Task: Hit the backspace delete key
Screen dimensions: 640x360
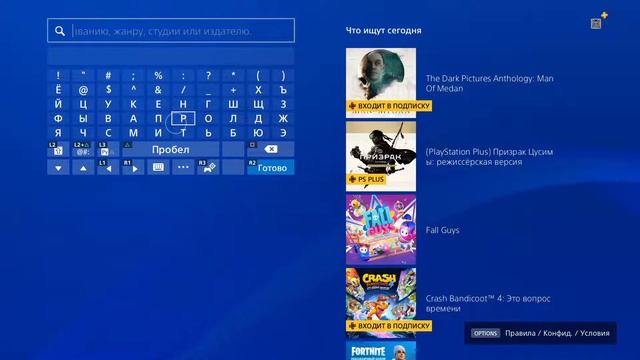Action: (271, 149)
